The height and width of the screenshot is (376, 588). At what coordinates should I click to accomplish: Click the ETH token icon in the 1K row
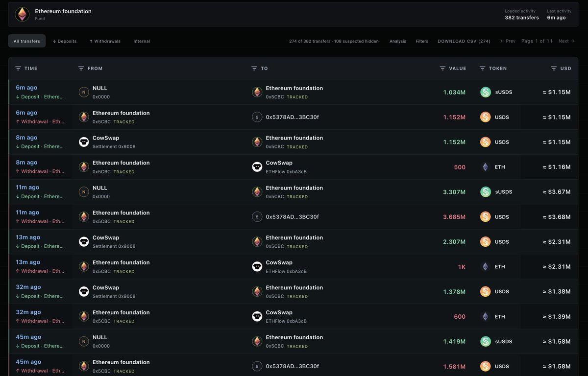pos(486,267)
